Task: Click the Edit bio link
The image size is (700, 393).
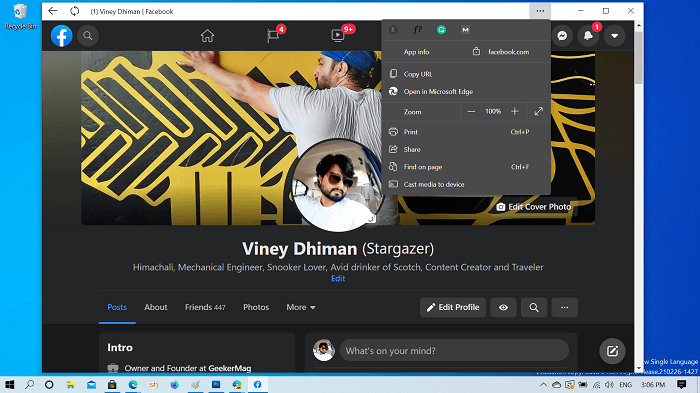Action: pyautogui.click(x=338, y=278)
